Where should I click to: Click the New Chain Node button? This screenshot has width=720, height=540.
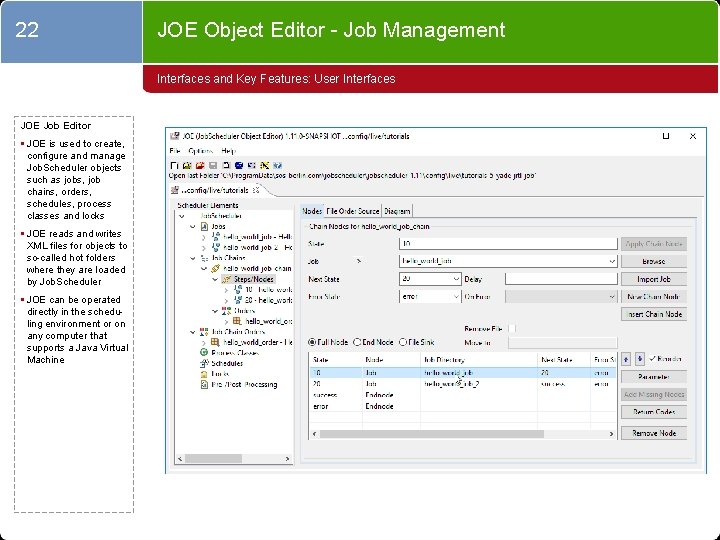coord(653,297)
